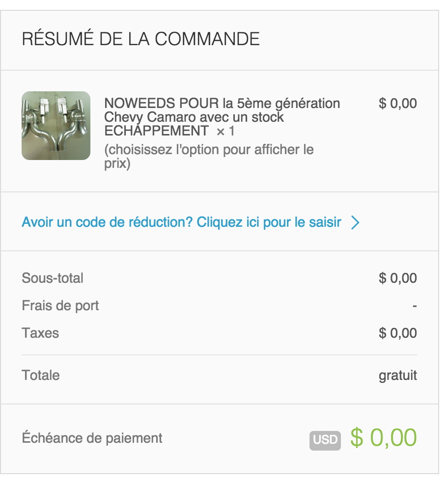Click the × 1 quantity indicator
Image resolution: width=448 pixels, height=482 pixels.
[x=225, y=131]
